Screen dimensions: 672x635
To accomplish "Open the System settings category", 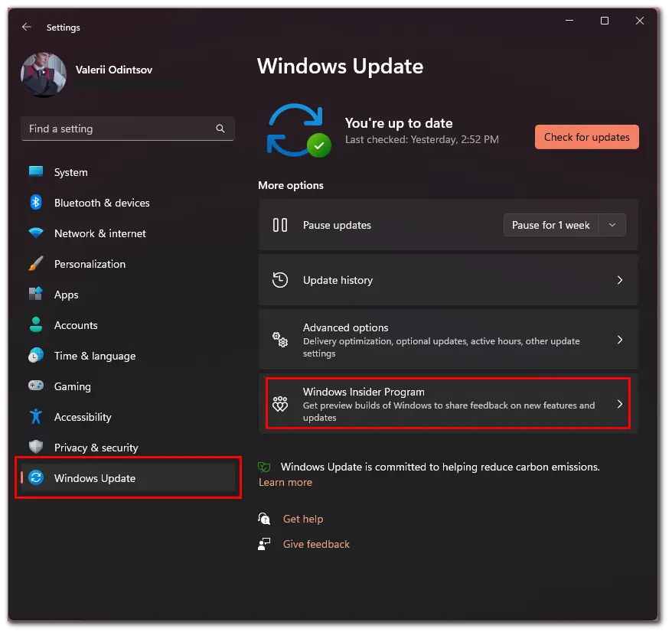I will point(128,172).
